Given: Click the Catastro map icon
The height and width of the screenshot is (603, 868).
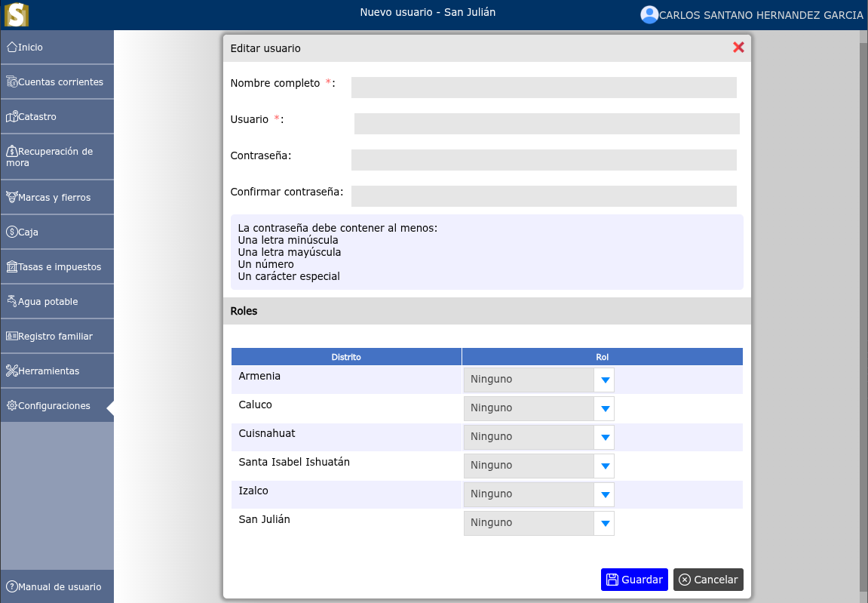Looking at the screenshot, I should [x=11, y=117].
